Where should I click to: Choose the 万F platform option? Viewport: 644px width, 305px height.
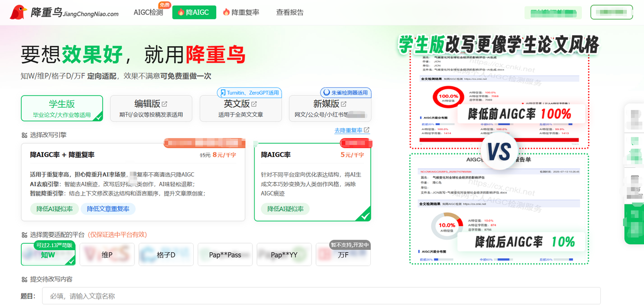pyautogui.click(x=343, y=255)
